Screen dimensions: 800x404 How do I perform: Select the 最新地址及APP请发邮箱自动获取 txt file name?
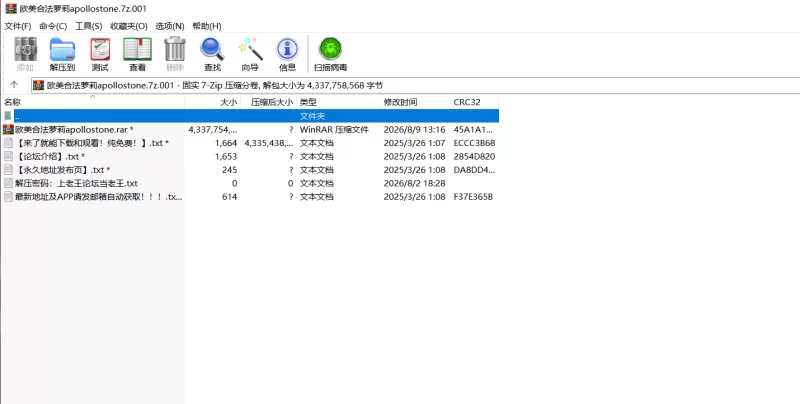[x=98, y=197]
